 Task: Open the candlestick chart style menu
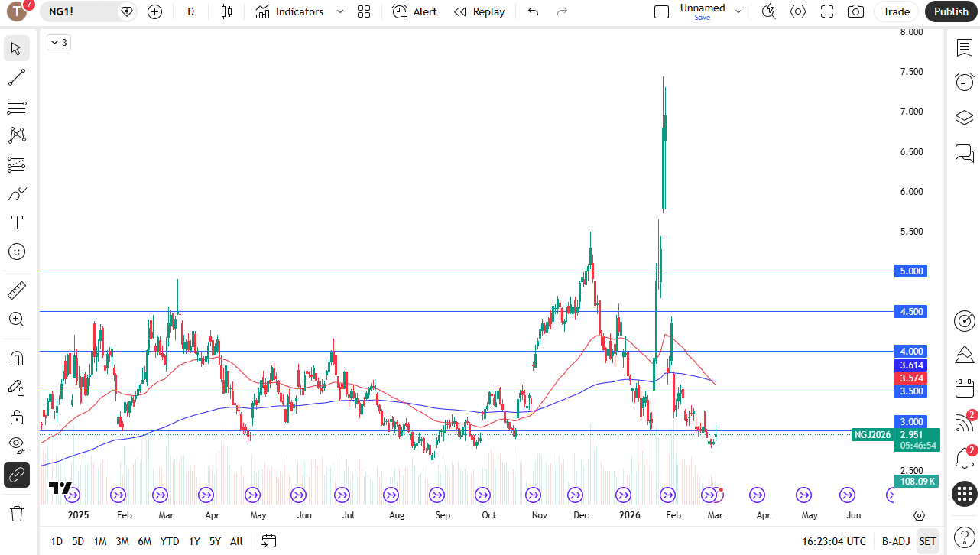click(x=226, y=11)
